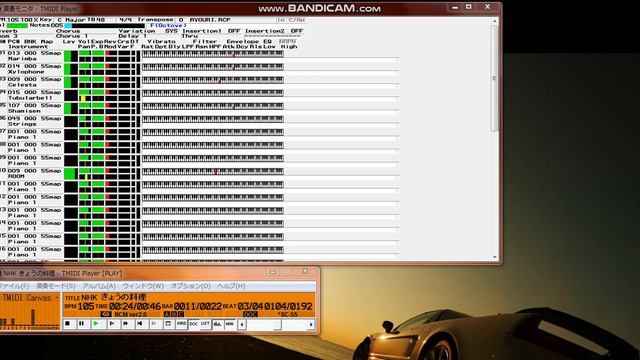Open the オプション(O) menu

point(190,286)
